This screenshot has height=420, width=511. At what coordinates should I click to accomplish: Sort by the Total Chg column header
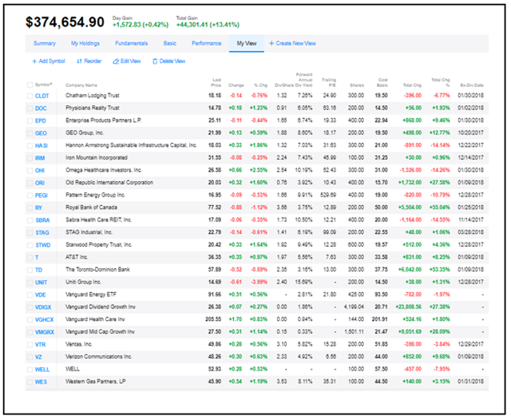click(412, 85)
